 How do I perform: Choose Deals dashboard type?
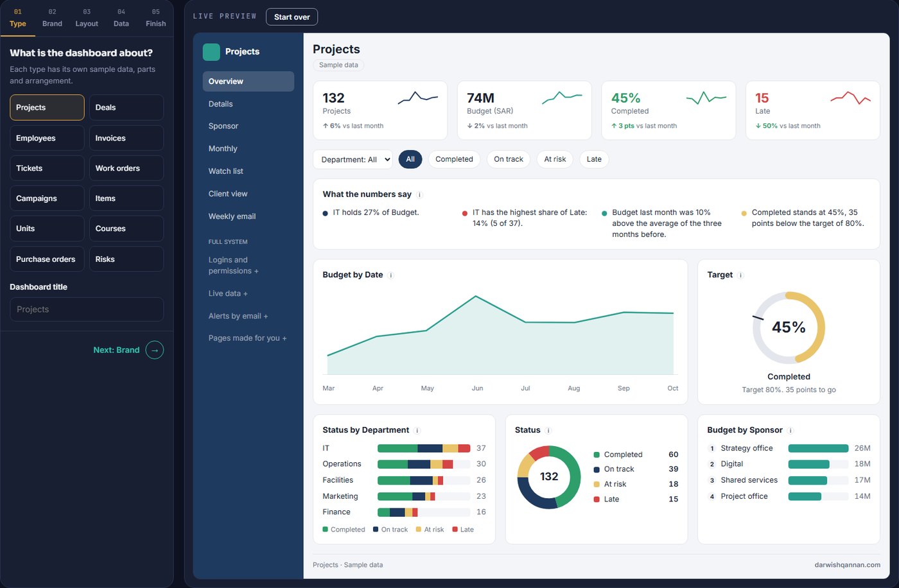127,107
